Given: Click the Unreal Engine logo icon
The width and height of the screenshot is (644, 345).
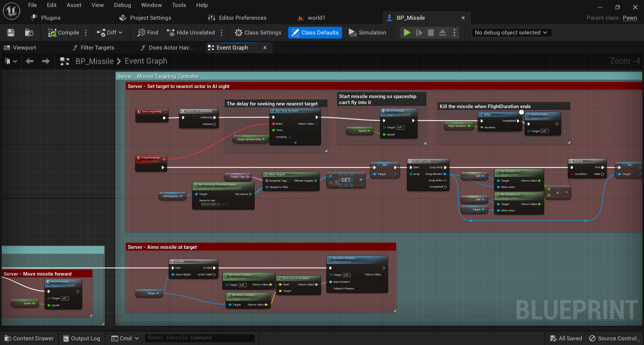Looking at the screenshot, I should pyautogui.click(x=11, y=11).
